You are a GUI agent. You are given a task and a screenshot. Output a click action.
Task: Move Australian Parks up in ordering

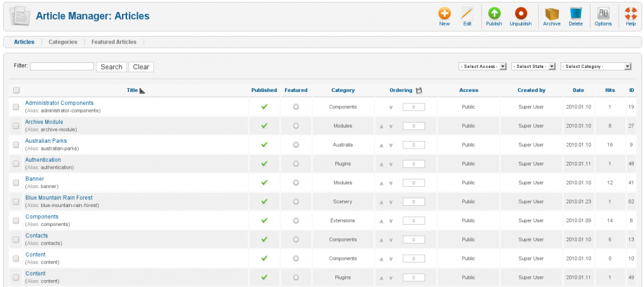pyautogui.click(x=382, y=145)
